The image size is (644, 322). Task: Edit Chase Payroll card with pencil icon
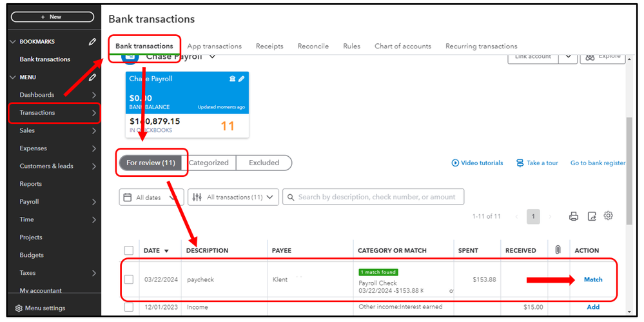coord(241,79)
